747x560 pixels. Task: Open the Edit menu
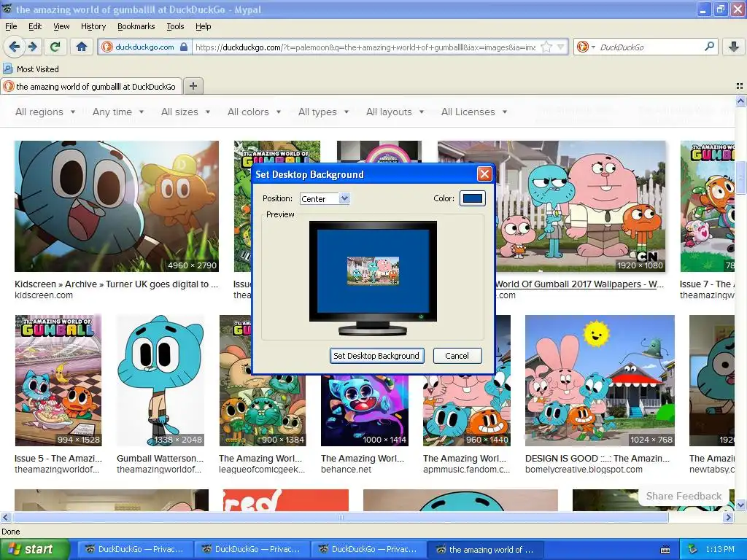(35, 26)
